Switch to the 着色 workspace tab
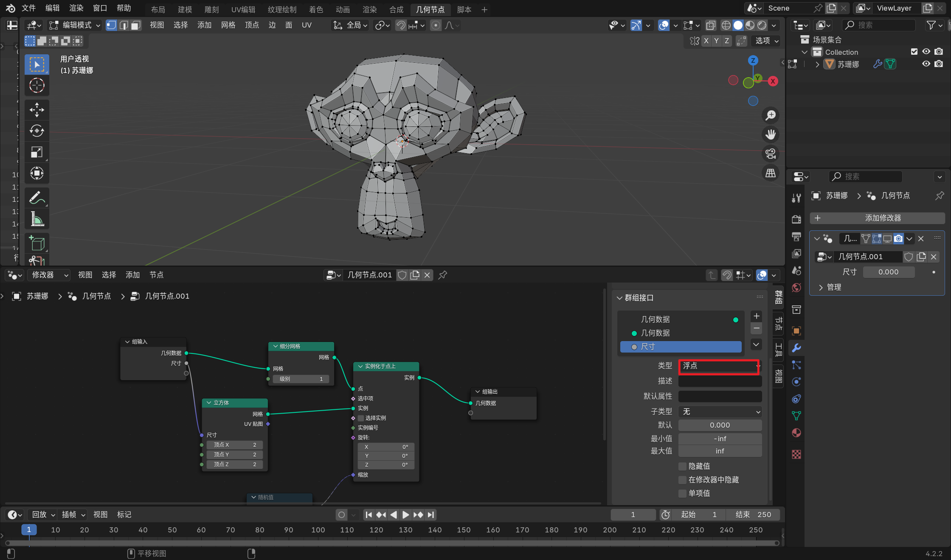Image resolution: width=951 pixels, height=560 pixels. coord(316,9)
